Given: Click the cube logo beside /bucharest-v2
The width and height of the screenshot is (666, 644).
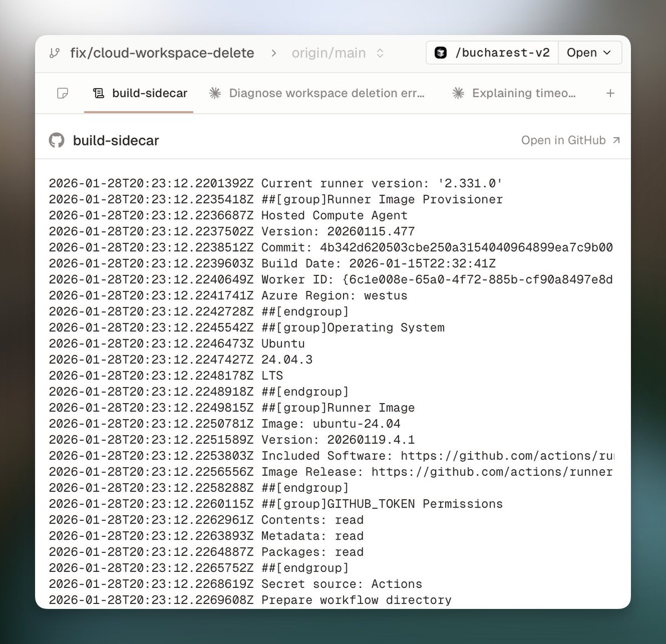Looking at the screenshot, I should tap(440, 52).
